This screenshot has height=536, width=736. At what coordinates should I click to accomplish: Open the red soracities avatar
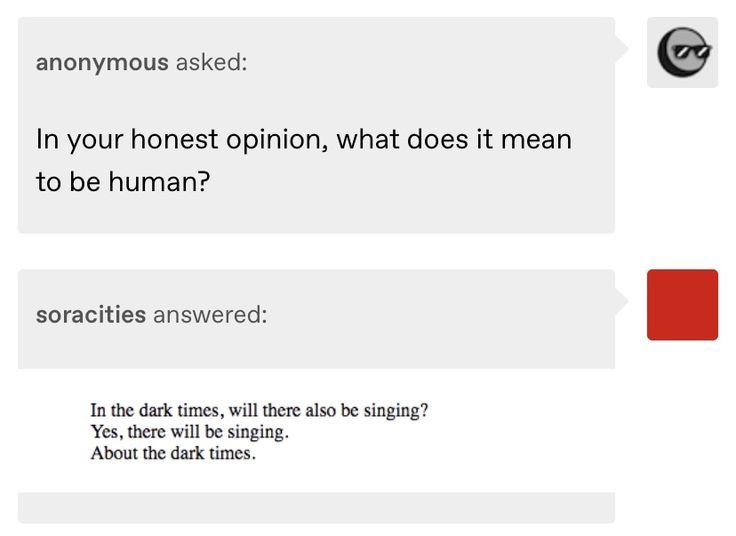click(x=682, y=305)
